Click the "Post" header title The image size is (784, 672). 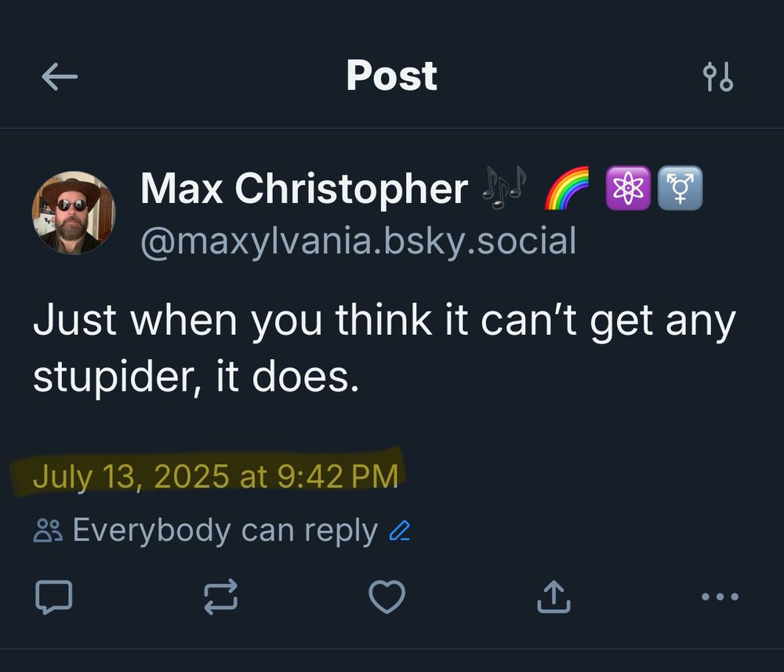[391, 76]
